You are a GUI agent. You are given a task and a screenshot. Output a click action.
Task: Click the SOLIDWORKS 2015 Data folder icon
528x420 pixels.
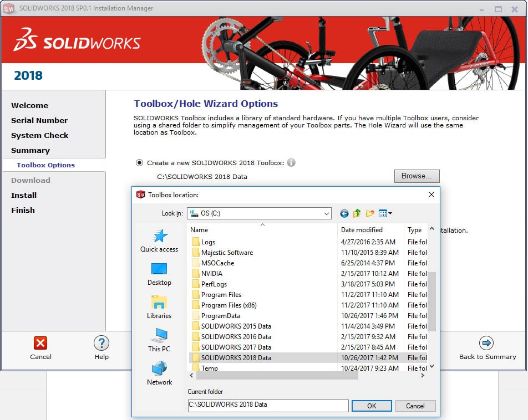196,326
